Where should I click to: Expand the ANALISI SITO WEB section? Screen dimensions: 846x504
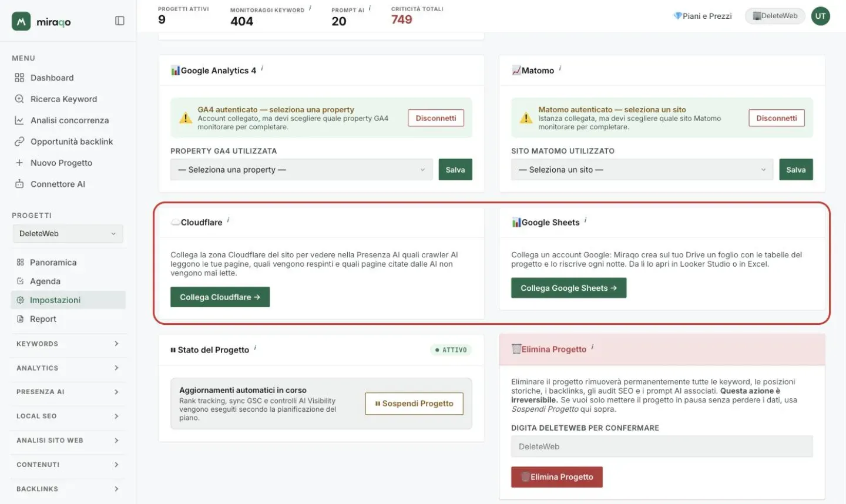click(68, 440)
